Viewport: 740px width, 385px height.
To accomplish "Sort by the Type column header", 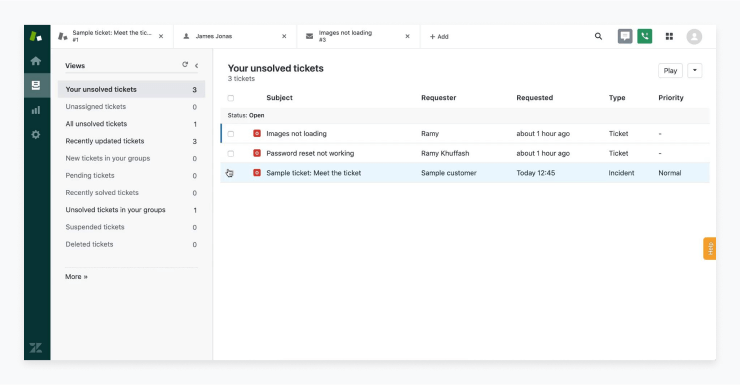I will pos(617,98).
